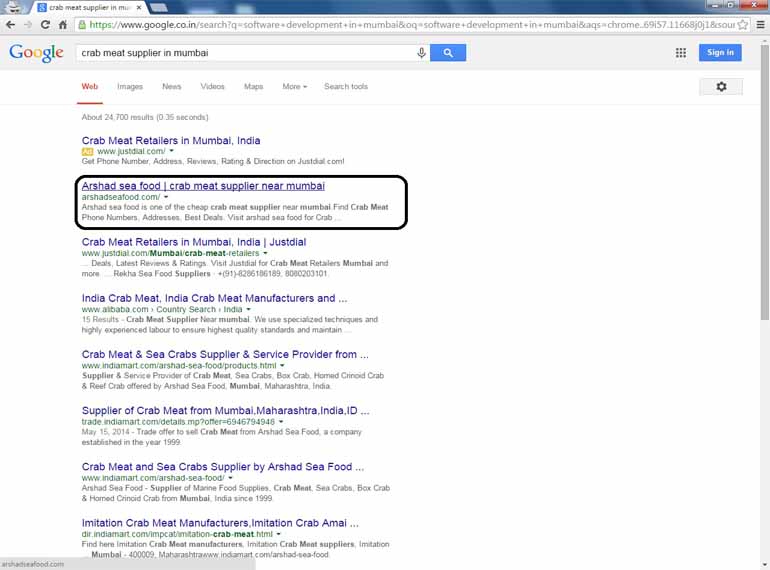Expand arrow next to indiamart.com/arshad-sea-food/ URL
The image size is (770, 570).
(230, 478)
